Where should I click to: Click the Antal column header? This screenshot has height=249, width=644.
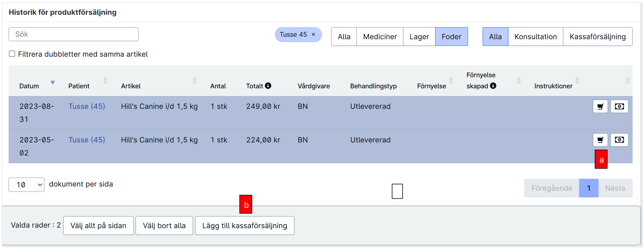click(218, 86)
